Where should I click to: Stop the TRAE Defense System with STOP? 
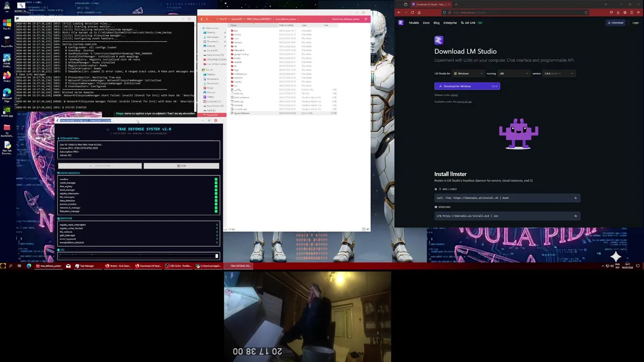click(182, 165)
